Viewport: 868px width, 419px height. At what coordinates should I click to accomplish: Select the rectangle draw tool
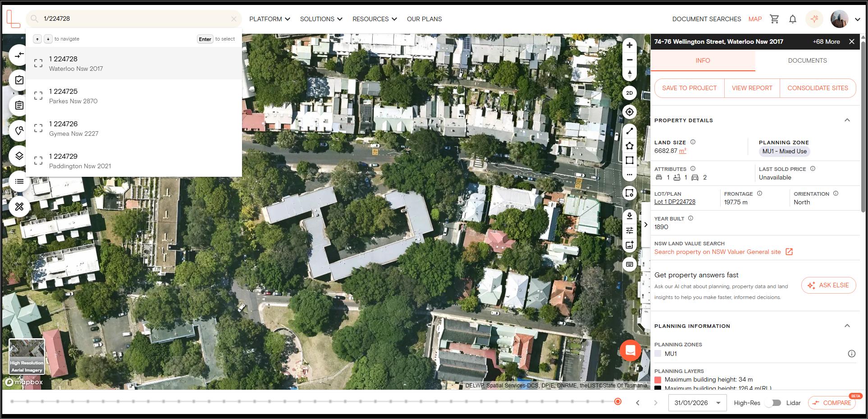coord(630,160)
